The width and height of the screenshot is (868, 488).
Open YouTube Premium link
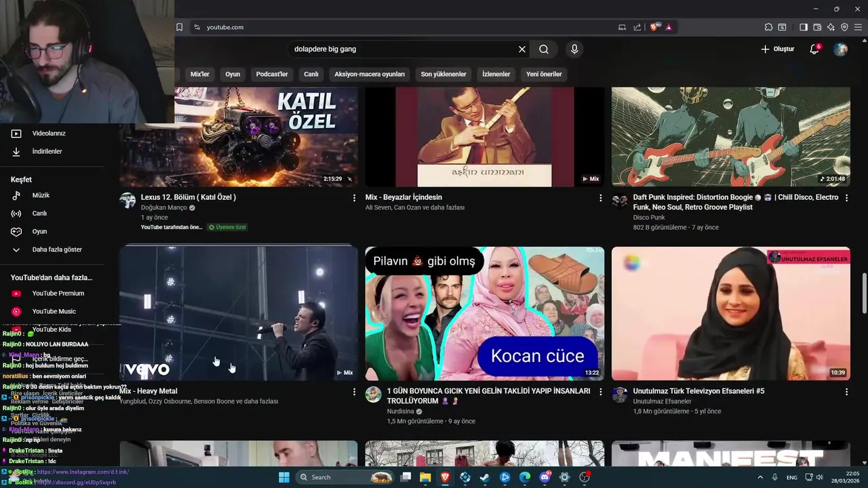coord(58,293)
